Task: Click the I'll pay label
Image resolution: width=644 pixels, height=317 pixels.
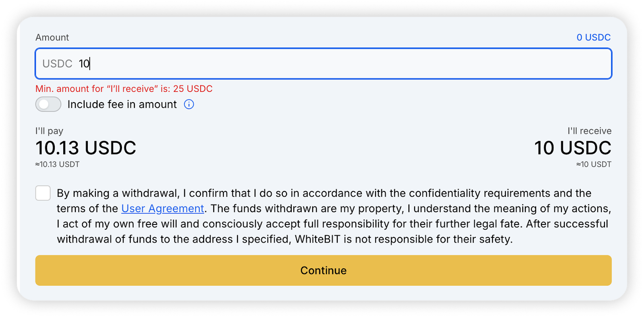Action: pos(49,131)
